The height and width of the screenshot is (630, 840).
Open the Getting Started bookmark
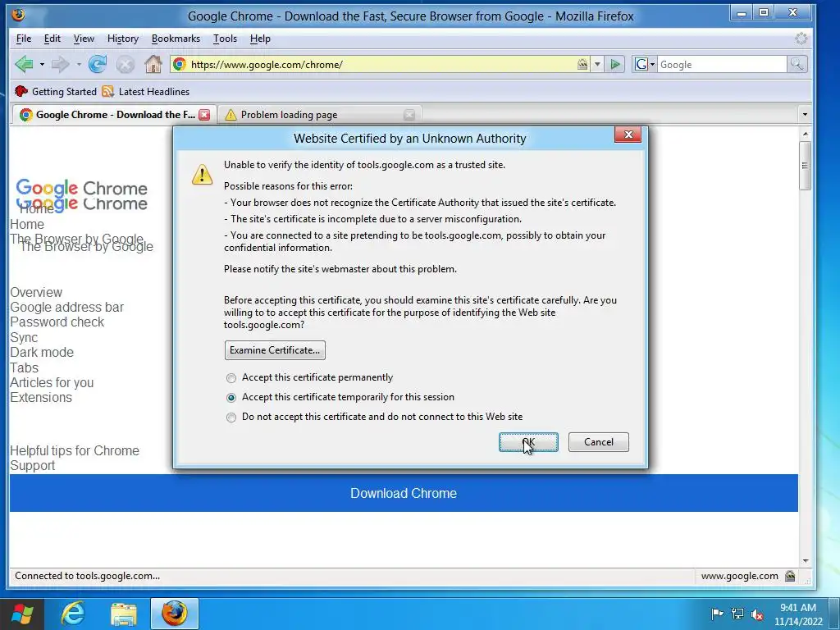[56, 92]
